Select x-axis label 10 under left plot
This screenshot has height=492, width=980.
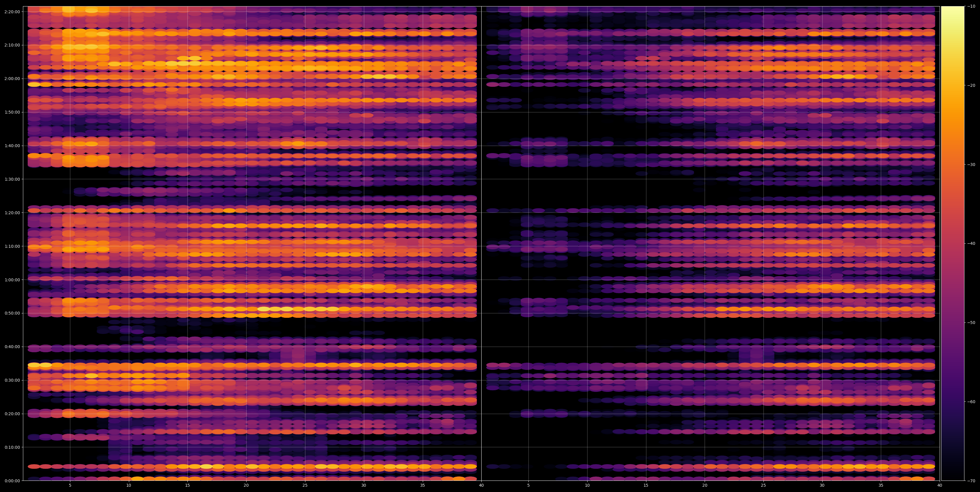click(x=129, y=486)
